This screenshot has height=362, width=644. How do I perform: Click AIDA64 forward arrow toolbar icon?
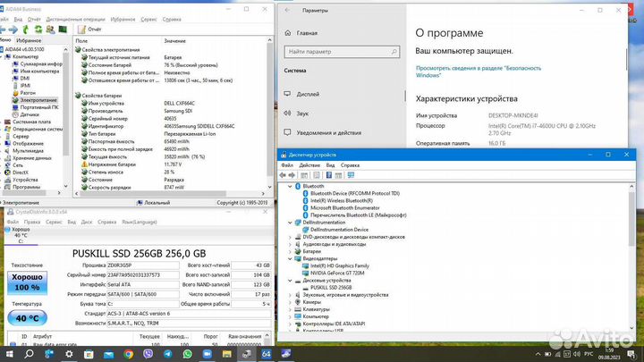click(x=13, y=29)
